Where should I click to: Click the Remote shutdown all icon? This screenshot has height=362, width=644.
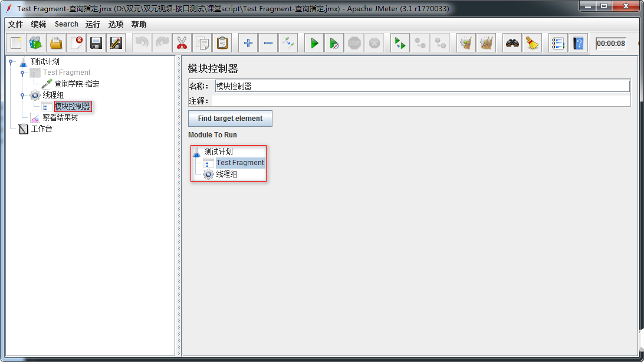pos(441,43)
